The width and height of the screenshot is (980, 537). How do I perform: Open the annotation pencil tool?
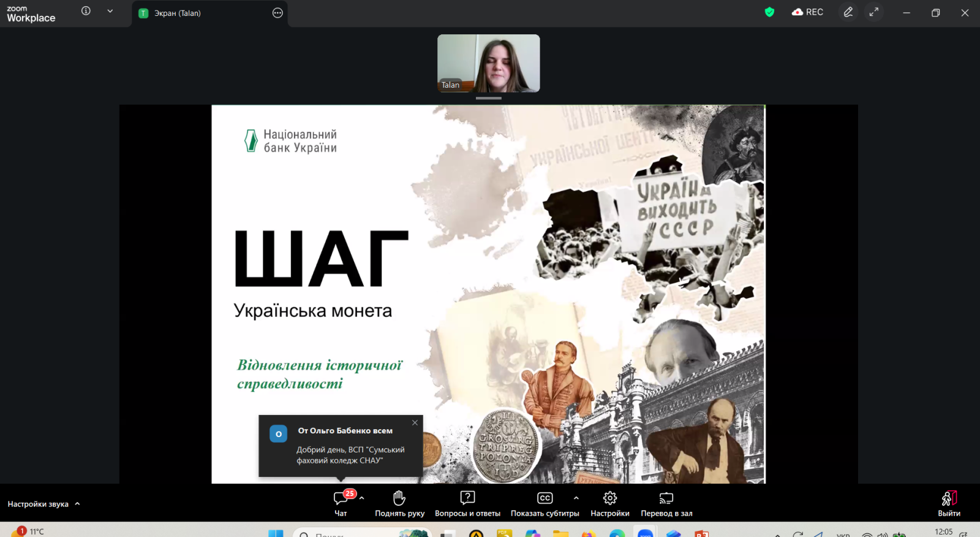[x=848, y=12]
